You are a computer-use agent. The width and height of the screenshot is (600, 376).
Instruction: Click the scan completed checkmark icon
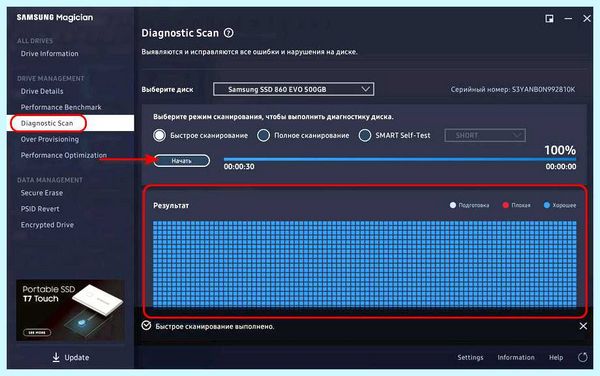(x=146, y=326)
